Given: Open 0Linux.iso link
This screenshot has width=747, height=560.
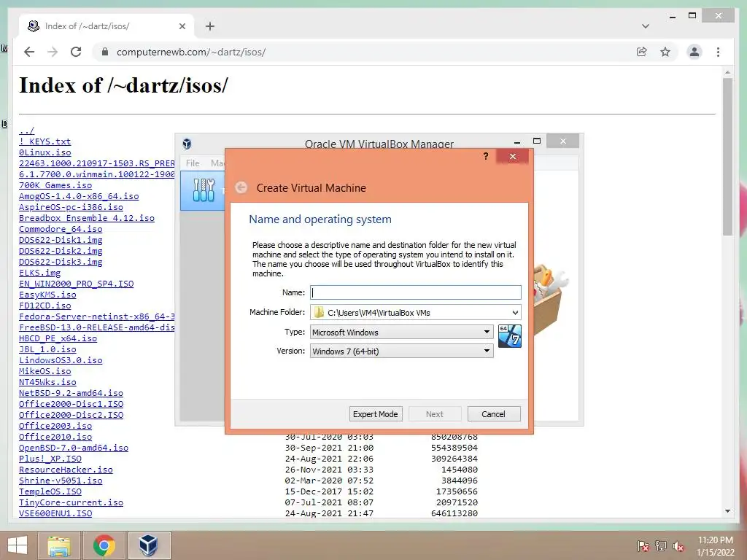Looking at the screenshot, I should tap(44, 152).
